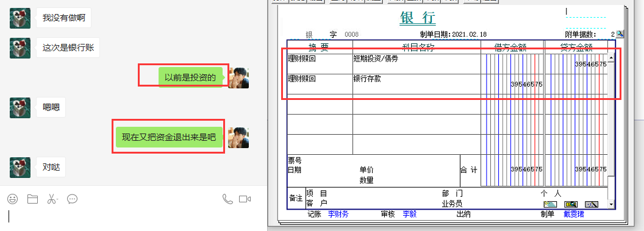Select the screenshot scissors tool
Image resolution: width=644 pixels, height=231 pixels.
[52, 199]
